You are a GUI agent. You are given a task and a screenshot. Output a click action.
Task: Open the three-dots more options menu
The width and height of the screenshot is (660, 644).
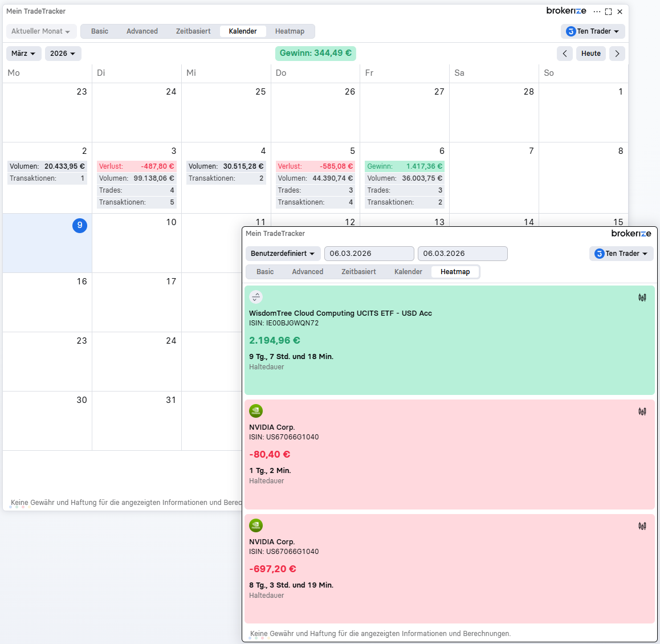point(597,11)
